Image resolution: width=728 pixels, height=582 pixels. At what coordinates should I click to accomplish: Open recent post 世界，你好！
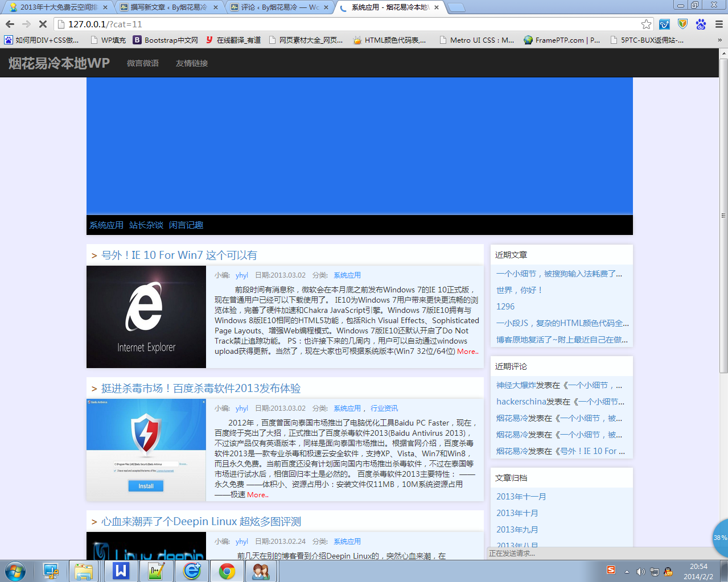[519, 290]
